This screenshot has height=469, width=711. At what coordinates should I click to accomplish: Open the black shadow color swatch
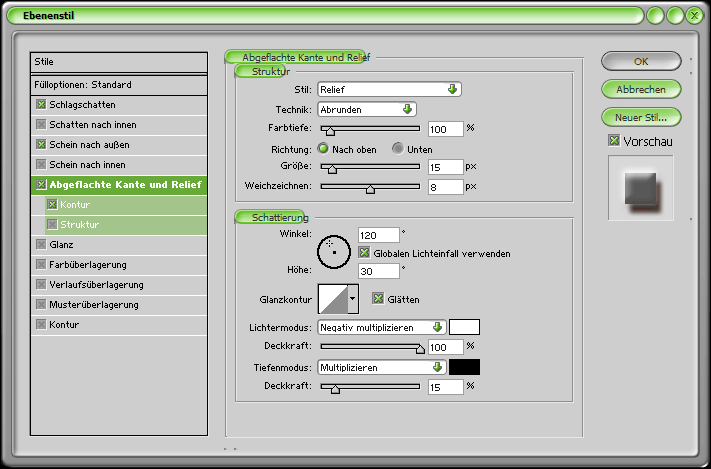pyautogui.click(x=464, y=367)
